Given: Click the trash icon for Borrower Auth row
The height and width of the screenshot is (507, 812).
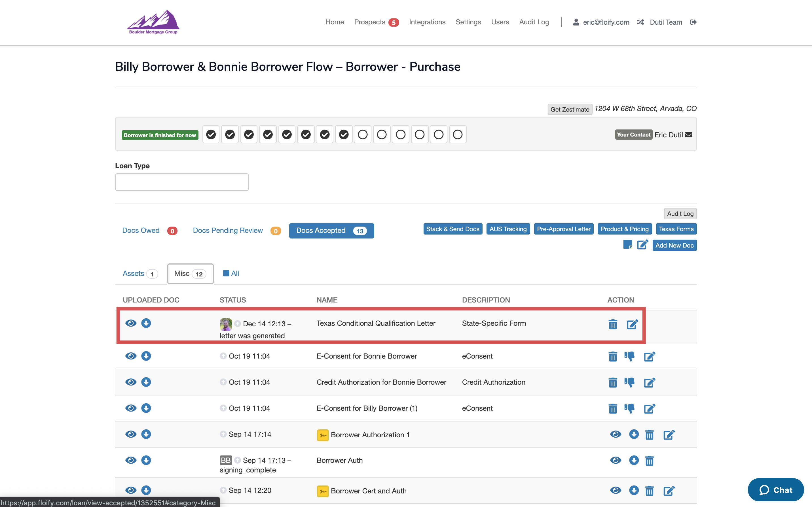Looking at the screenshot, I should tap(649, 460).
